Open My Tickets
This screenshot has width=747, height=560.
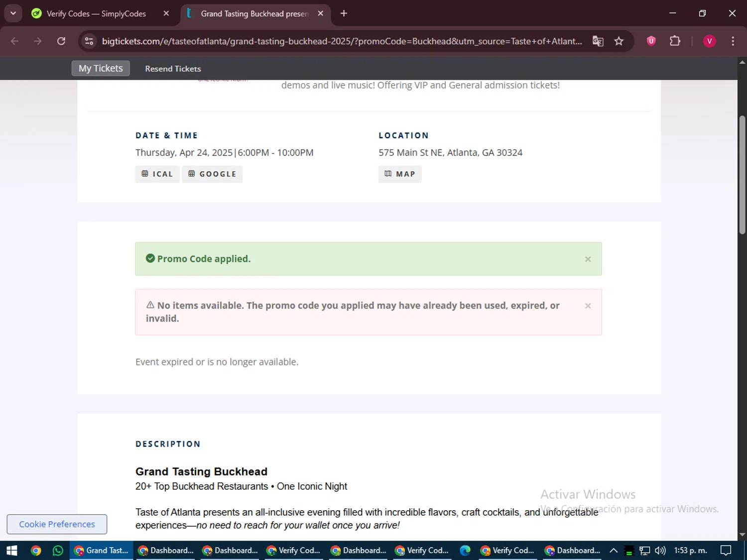pyautogui.click(x=101, y=68)
